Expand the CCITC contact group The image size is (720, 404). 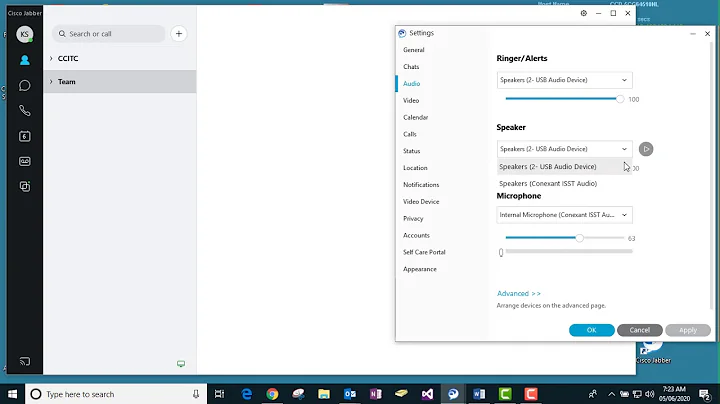click(51, 58)
